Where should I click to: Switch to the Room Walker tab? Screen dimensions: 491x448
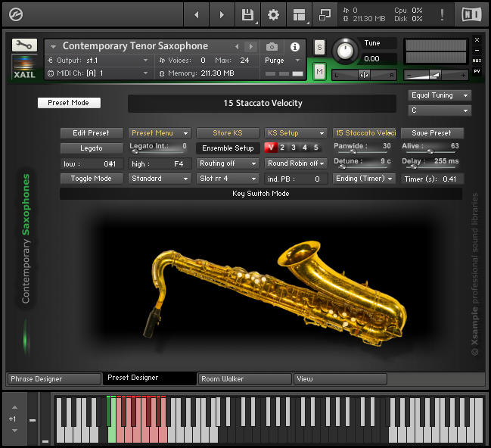(245, 379)
